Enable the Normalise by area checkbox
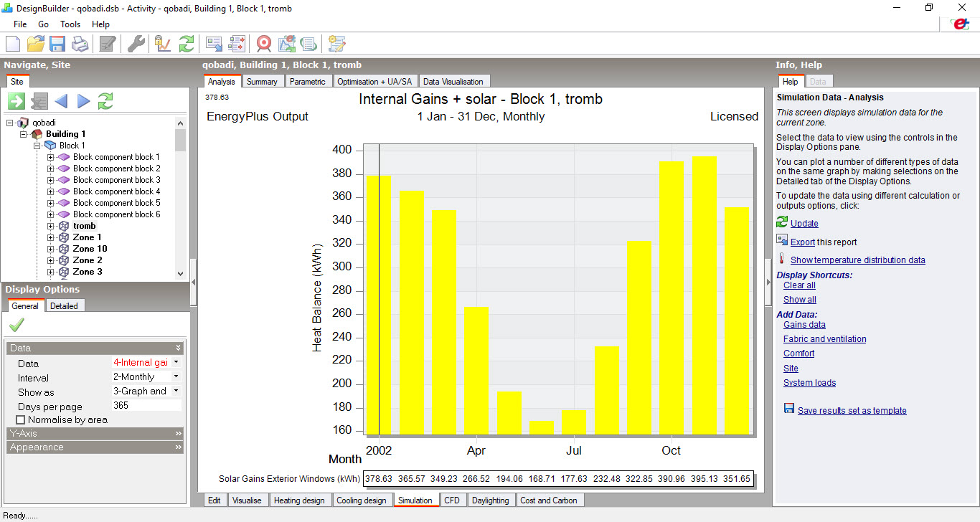This screenshot has width=980, height=522. (20, 419)
